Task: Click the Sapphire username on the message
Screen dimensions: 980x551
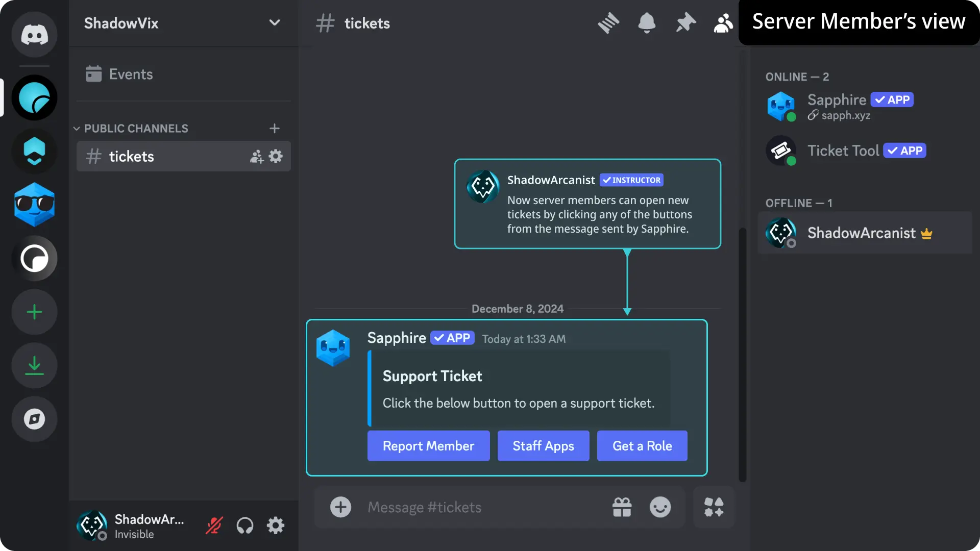Action: coord(397,338)
